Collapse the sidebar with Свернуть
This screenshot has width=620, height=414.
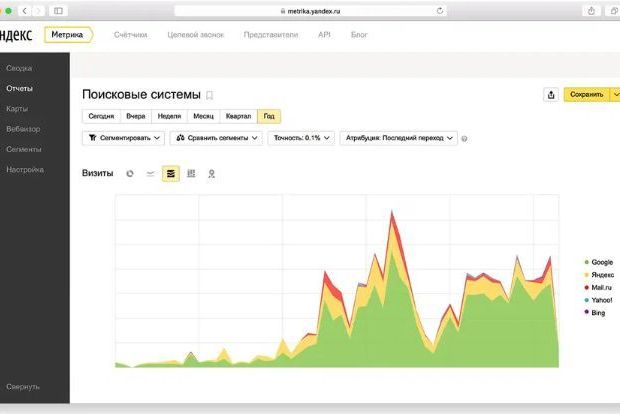tap(23, 386)
